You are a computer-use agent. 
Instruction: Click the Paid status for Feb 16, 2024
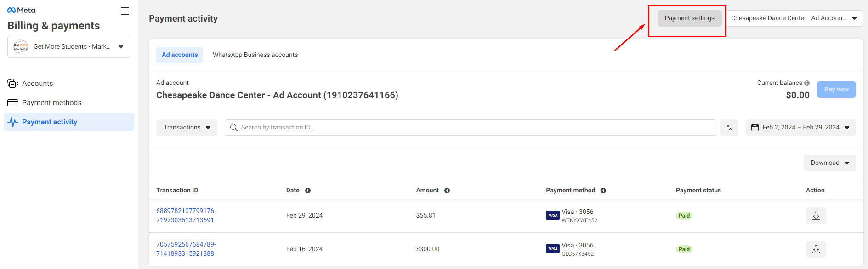pos(684,249)
